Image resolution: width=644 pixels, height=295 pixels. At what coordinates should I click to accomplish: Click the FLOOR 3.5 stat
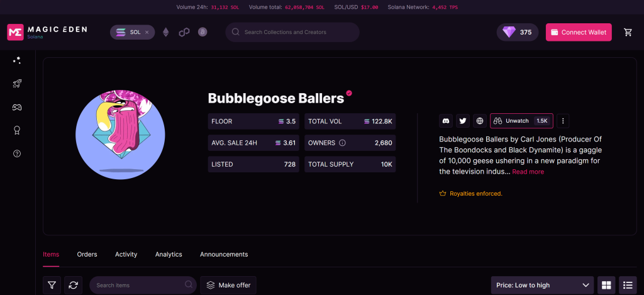pos(253,121)
